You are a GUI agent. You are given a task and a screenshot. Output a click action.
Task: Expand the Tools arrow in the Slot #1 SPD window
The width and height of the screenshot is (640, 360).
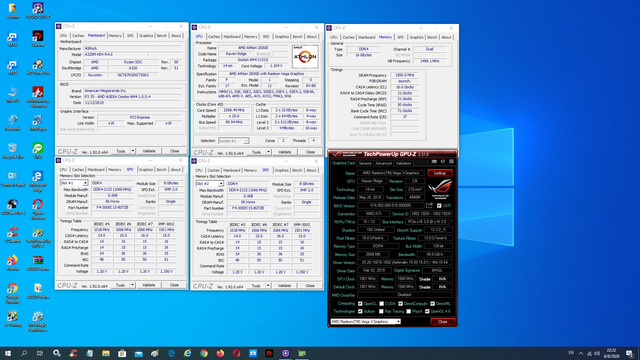(133, 285)
